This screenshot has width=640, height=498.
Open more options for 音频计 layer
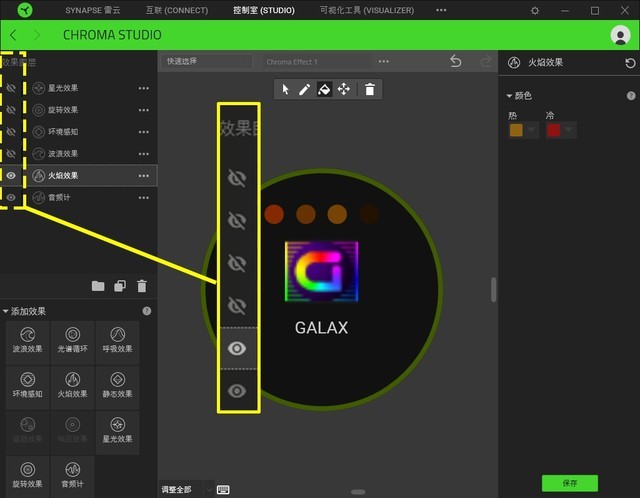(x=144, y=198)
